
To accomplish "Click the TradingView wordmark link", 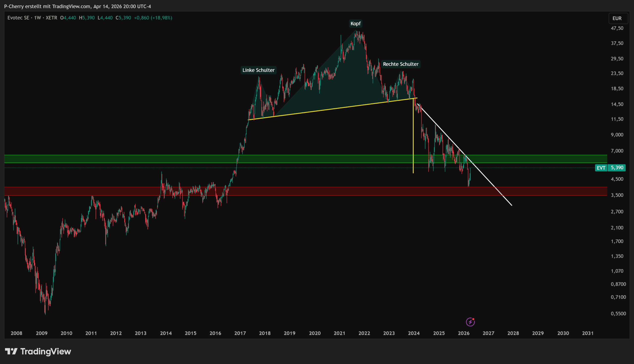I will pyautogui.click(x=46, y=351).
